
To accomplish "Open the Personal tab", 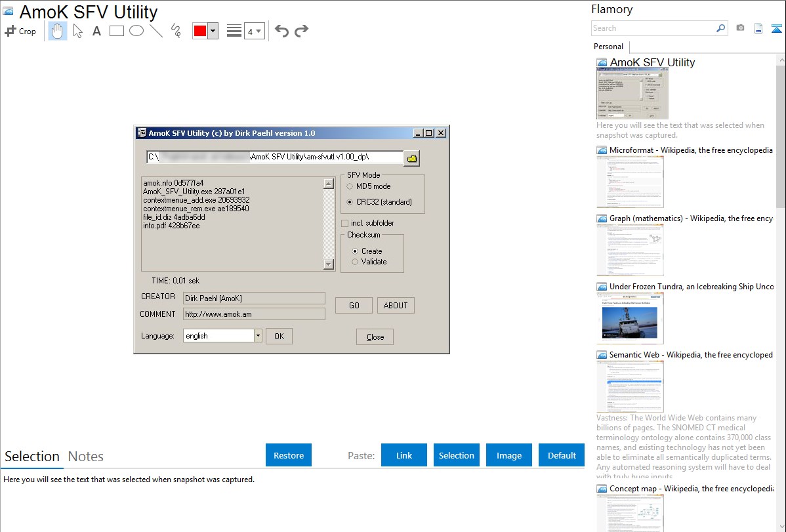I will pos(609,47).
